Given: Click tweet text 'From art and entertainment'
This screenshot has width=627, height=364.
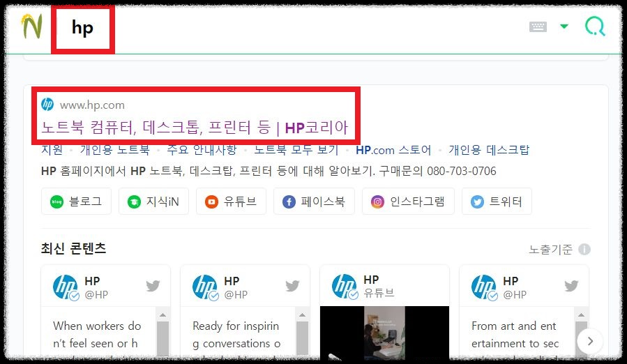Looking at the screenshot, I should click(515, 335).
